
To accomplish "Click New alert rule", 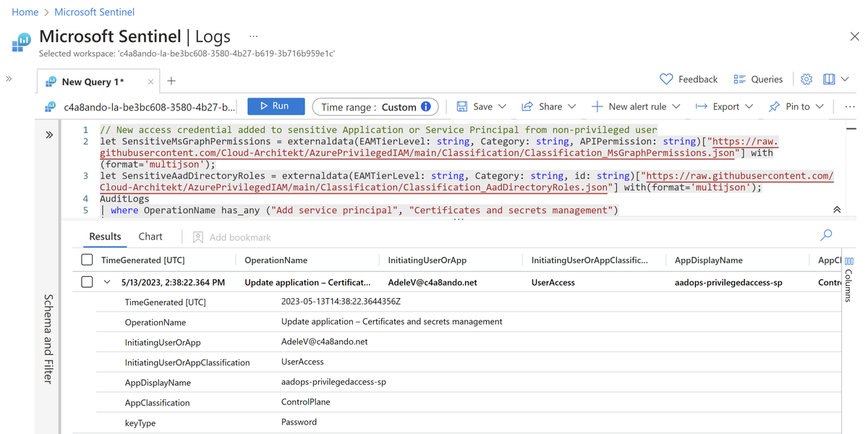I will click(629, 106).
